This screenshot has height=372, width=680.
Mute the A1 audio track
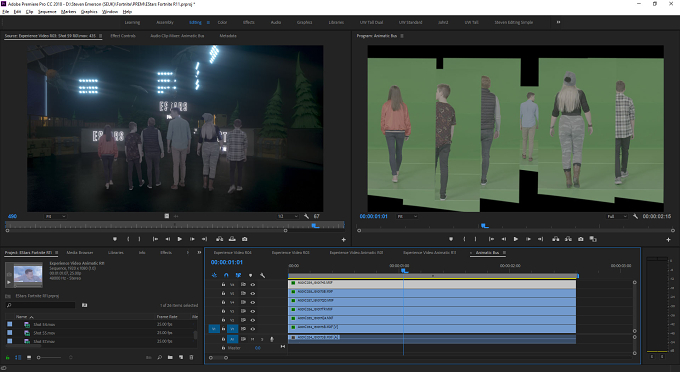tap(252, 339)
